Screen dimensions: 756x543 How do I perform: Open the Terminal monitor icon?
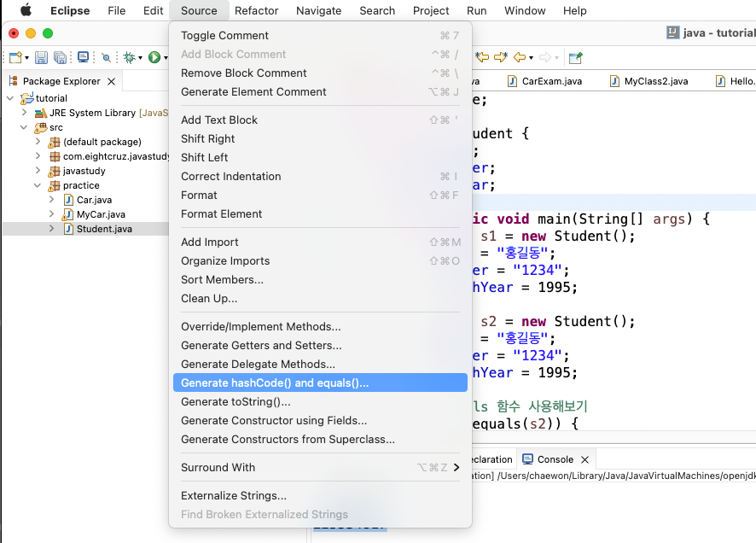83,57
